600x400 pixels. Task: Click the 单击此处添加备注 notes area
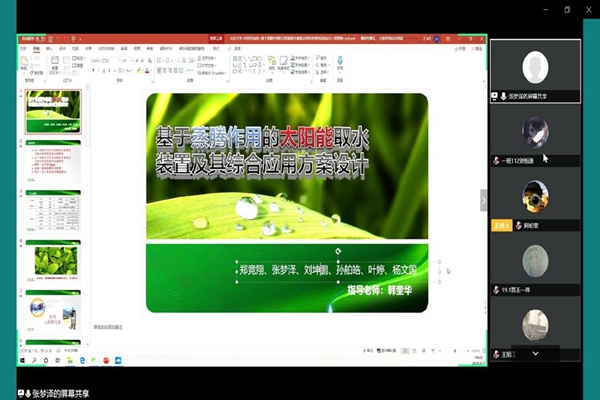coord(120,326)
